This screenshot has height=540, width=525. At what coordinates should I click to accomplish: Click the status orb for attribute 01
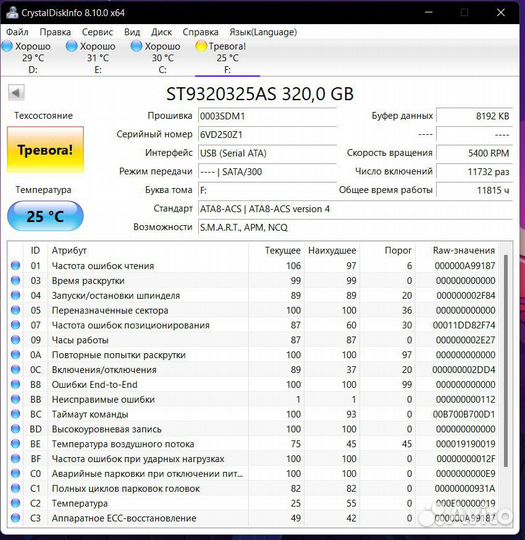coord(16,266)
